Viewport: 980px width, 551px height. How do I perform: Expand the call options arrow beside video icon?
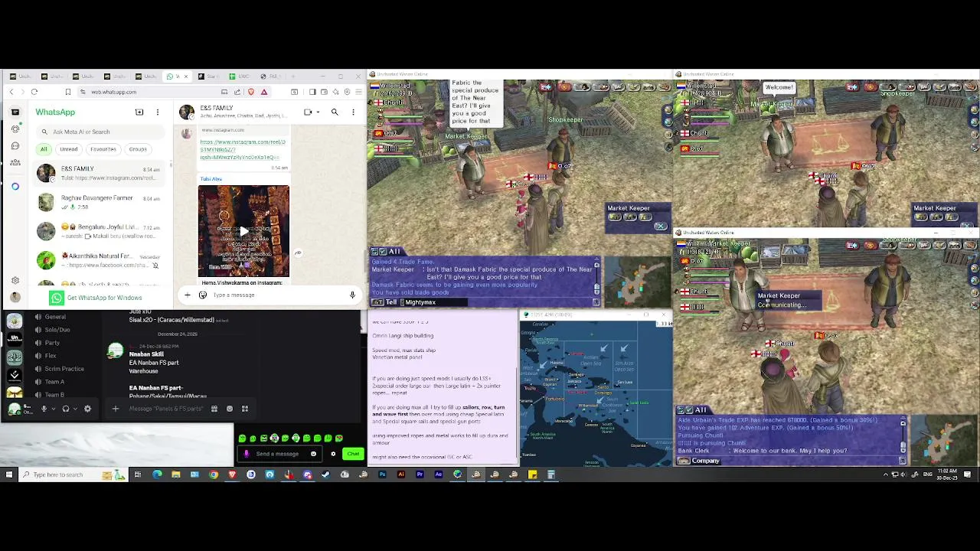318,112
